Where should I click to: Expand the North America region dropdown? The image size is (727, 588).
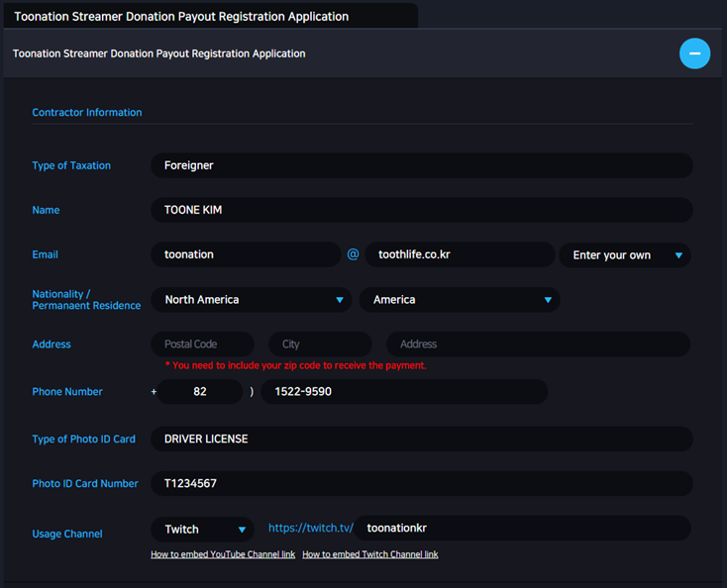(x=252, y=299)
